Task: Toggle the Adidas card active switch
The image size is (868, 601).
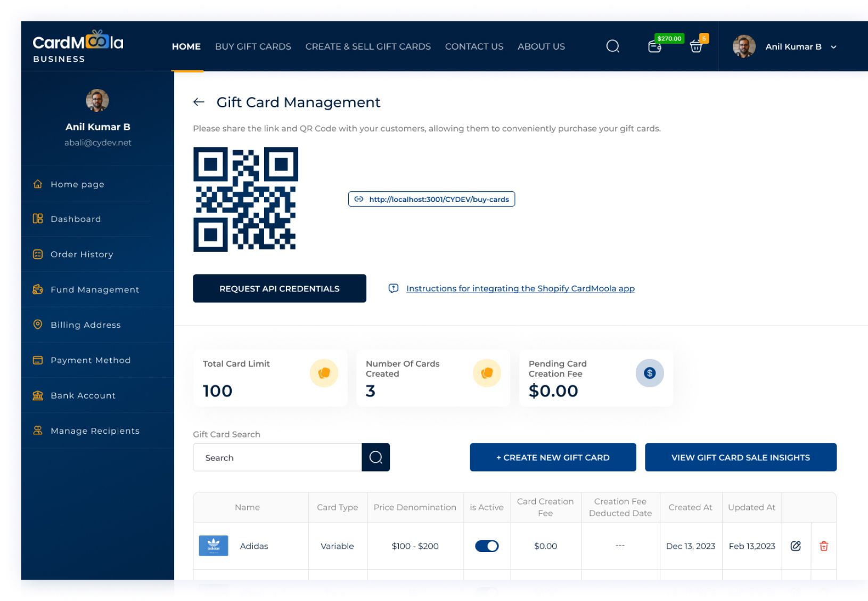Action: coord(487,546)
